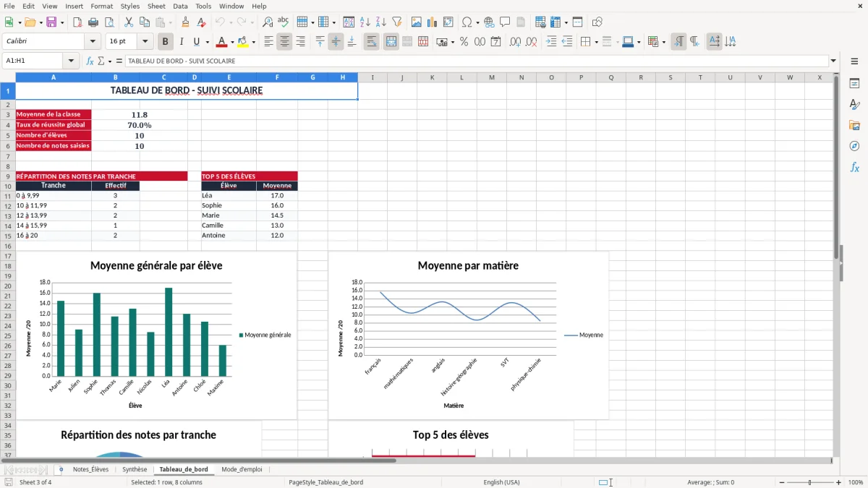Click the Clear Direct Formatting icon
Image resolution: width=868 pixels, height=488 pixels.
coord(202,22)
